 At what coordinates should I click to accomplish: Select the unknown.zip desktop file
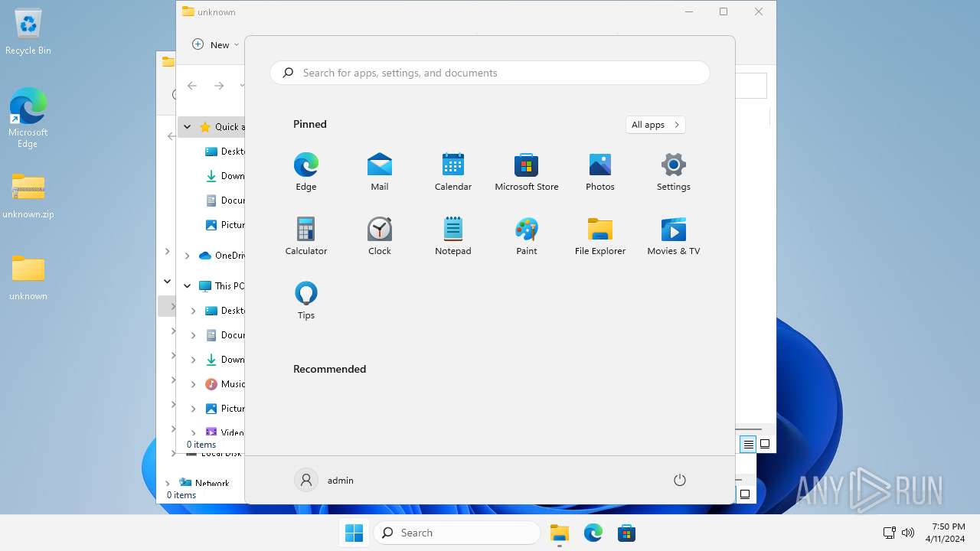tap(28, 196)
